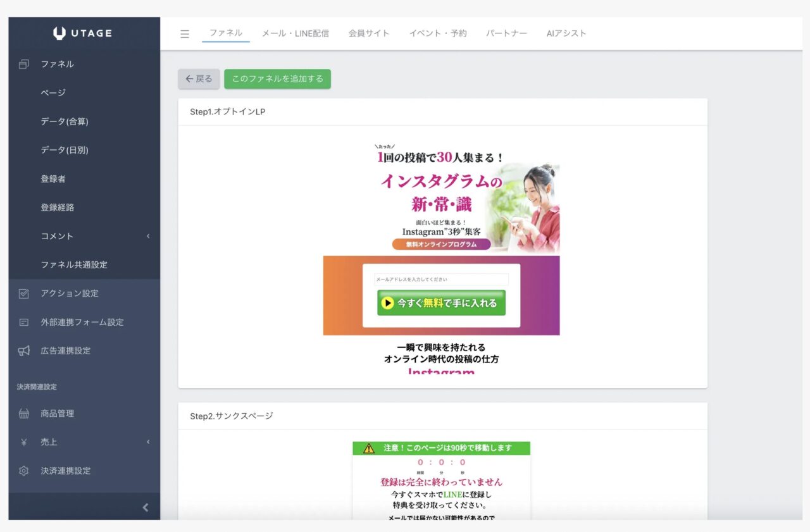The image size is (810, 532).
Task: Switch to 会員サイト tab
Action: (369, 33)
